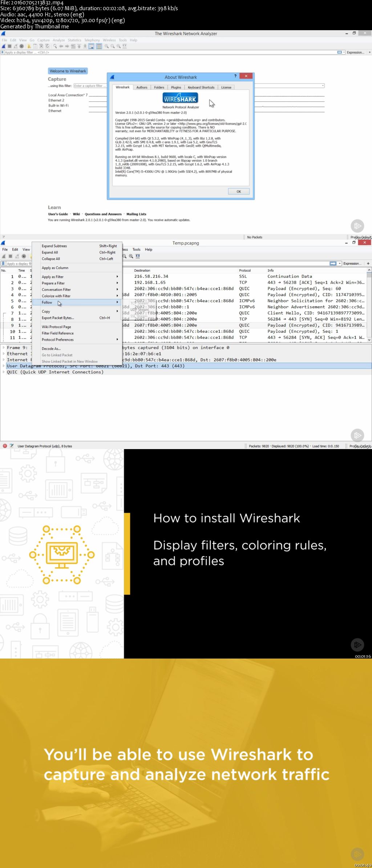Add filter button with plus in Temp.pcapng

point(368,263)
